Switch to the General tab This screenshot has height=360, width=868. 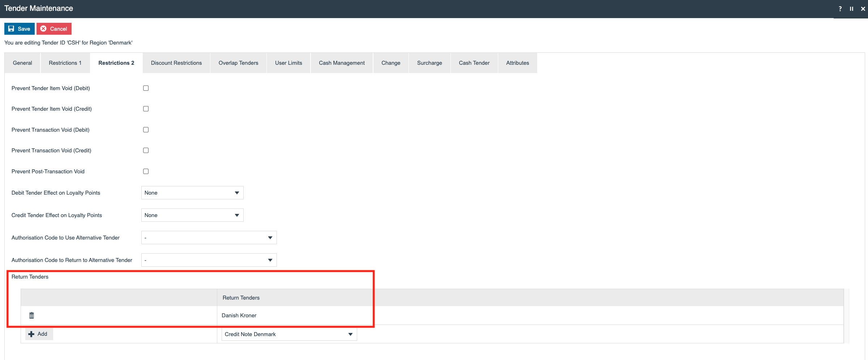22,63
